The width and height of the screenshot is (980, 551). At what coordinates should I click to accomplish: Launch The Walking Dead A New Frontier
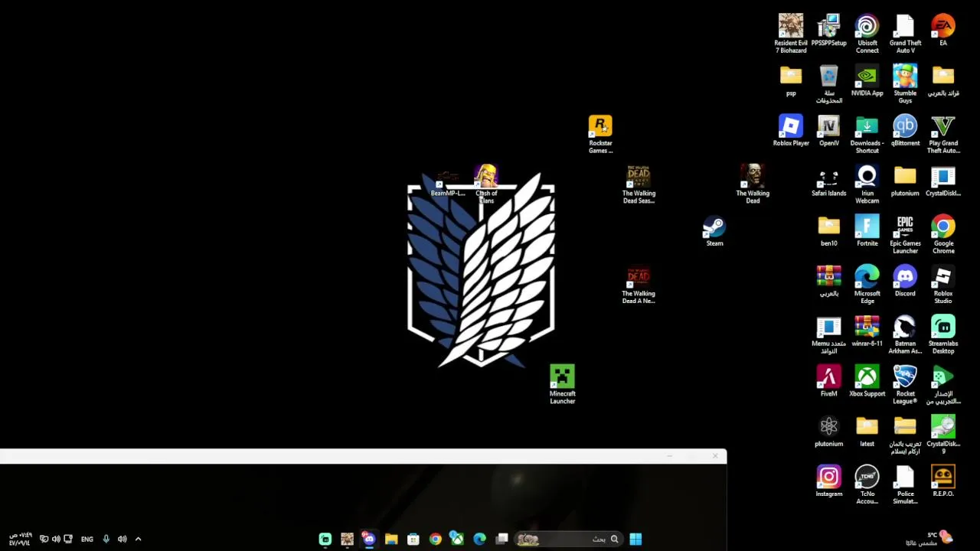coord(639,285)
